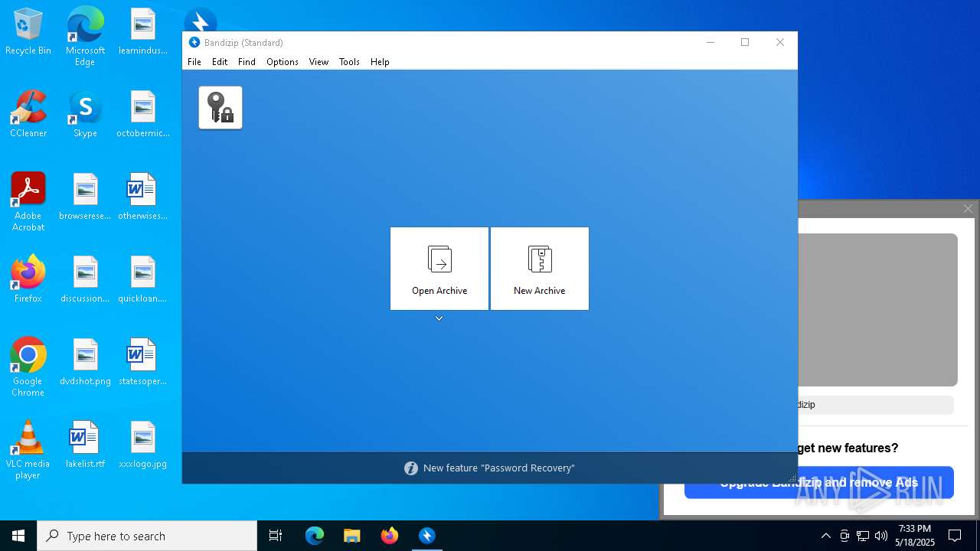Select Adobe Acrobat desktop shortcut
Image resolution: width=980 pixels, height=551 pixels.
pos(28,202)
